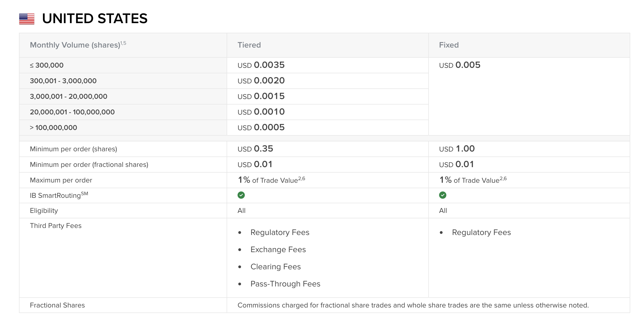Screen dimensions: 644x314
Task: Select the USD 1.00 fixed minimum
Action: pos(457,149)
